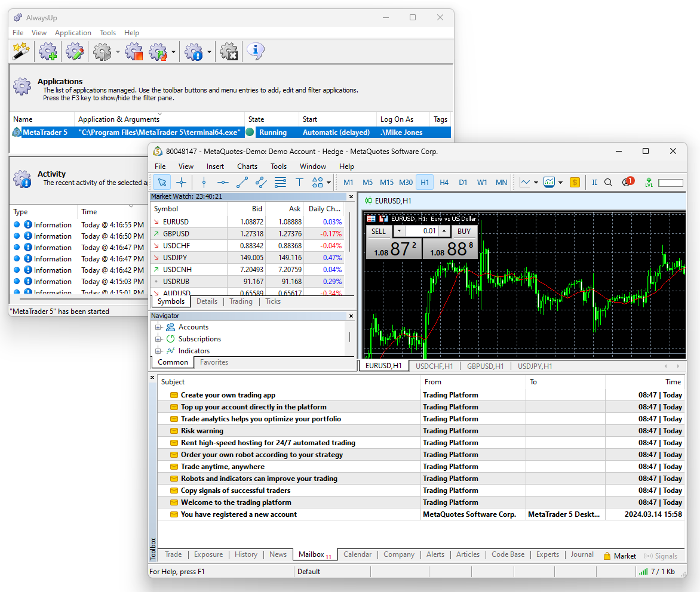This screenshot has height=592, width=700.
Task: Expand the Indicators node in Navigator
Action: coord(158,351)
